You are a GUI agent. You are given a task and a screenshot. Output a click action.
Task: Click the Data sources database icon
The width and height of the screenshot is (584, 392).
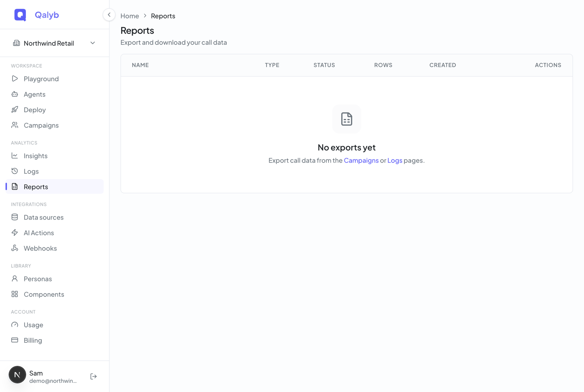[15, 217]
